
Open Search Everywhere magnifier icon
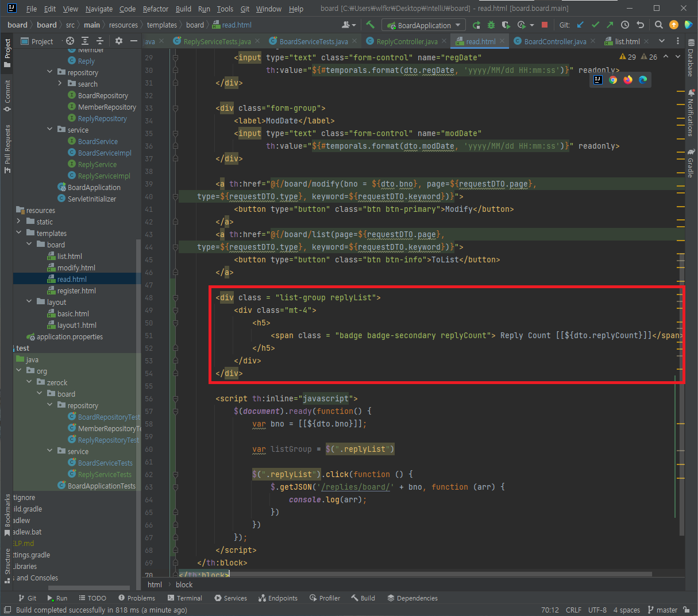(659, 25)
